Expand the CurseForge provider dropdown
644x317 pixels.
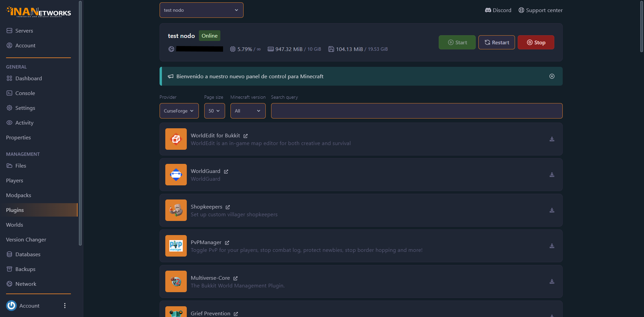pyautogui.click(x=179, y=111)
